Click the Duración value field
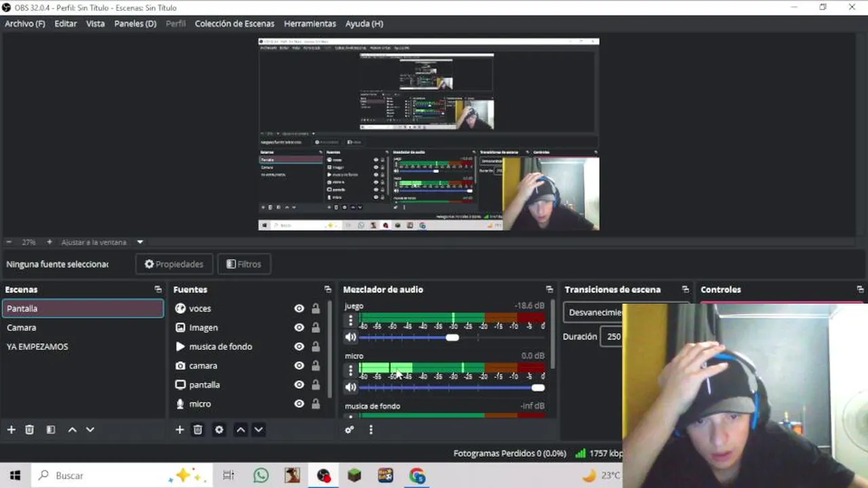Image resolution: width=868 pixels, height=488 pixels. tap(612, 337)
